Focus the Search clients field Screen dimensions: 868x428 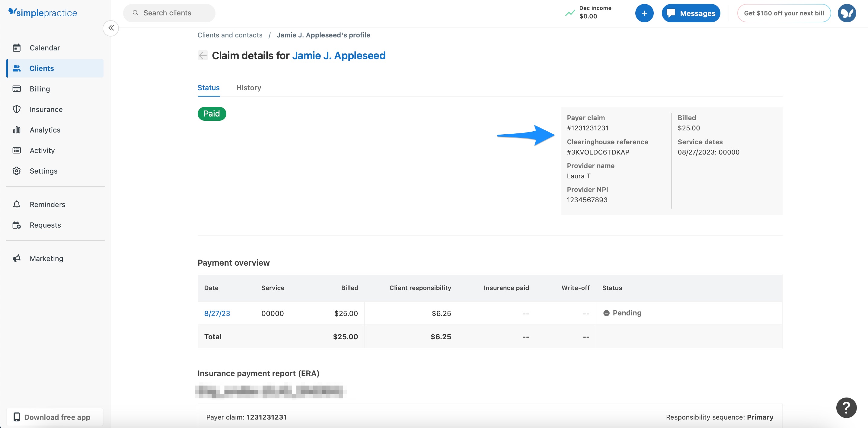click(x=169, y=13)
